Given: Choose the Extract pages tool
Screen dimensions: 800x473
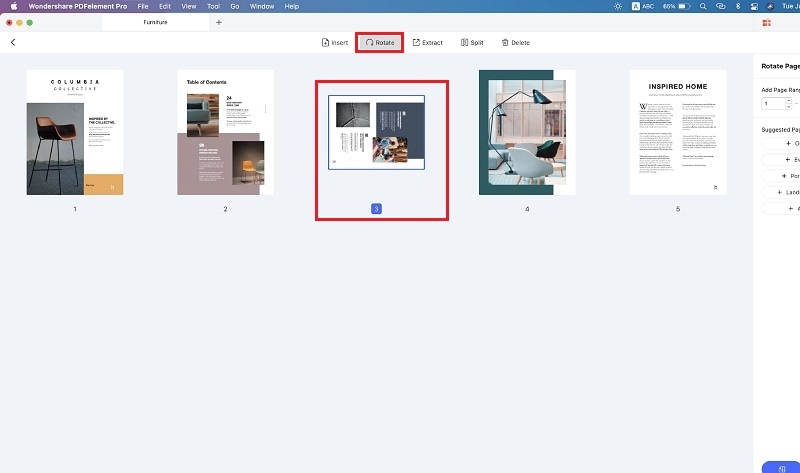Looking at the screenshot, I should [x=428, y=42].
